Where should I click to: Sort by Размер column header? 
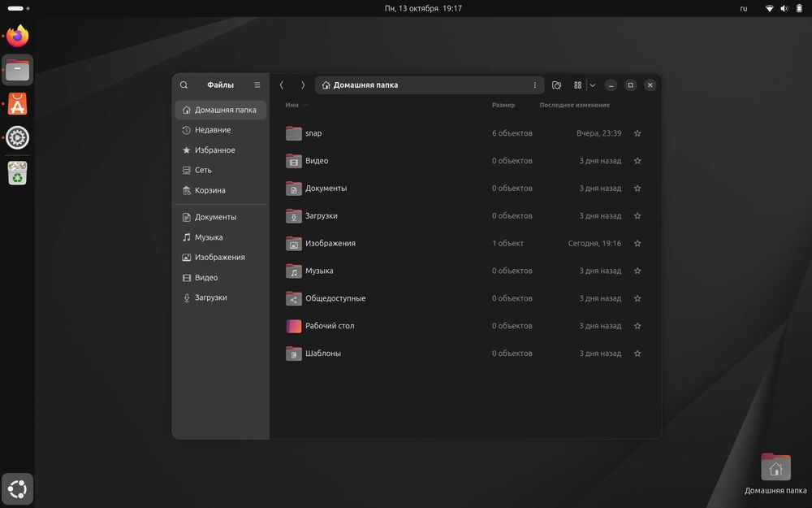click(x=503, y=105)
